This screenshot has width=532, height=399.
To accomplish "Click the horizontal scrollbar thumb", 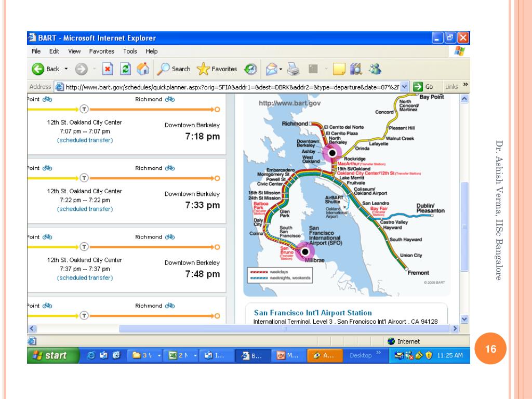I will click(284, 328).
